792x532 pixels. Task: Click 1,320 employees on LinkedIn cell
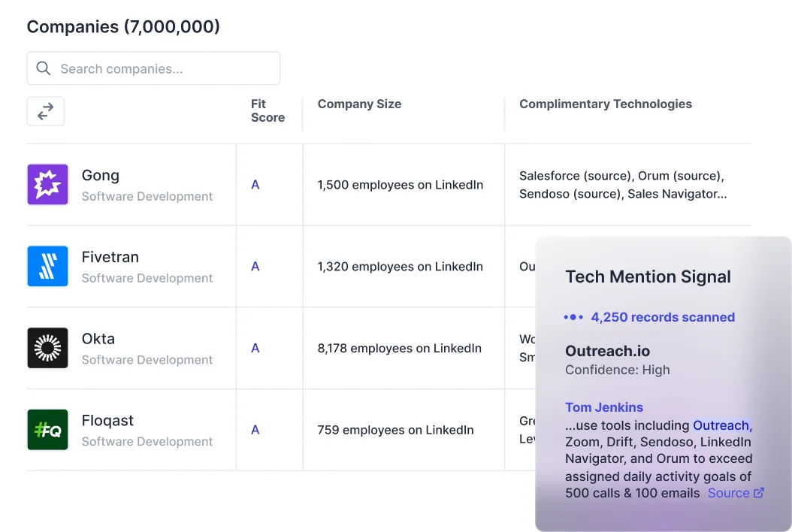coord(400,267)
